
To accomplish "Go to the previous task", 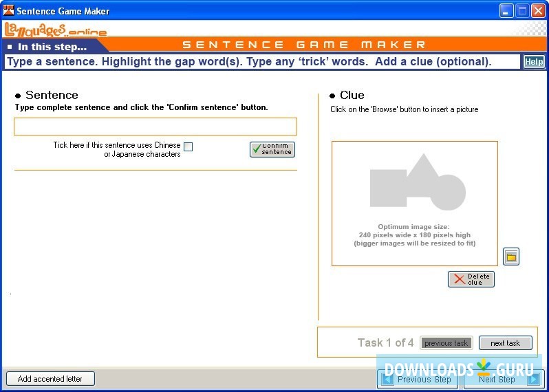I will [x=446, y=343].
